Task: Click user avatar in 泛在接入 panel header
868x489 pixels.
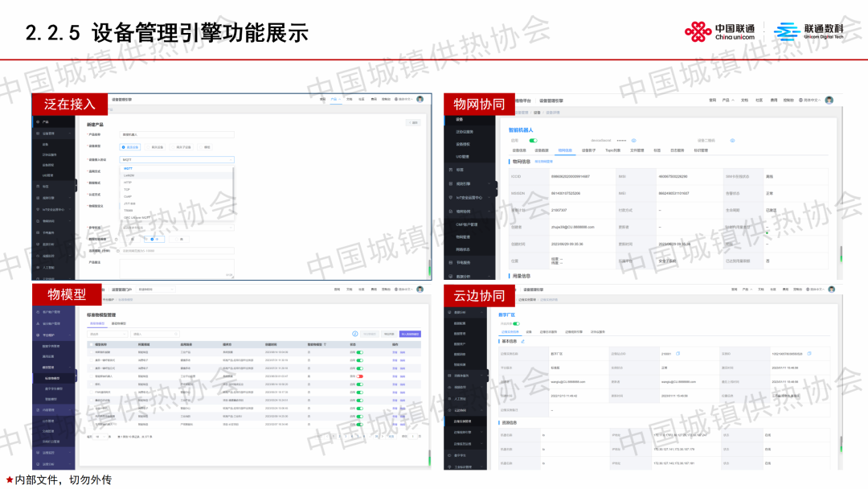Action: tap(420, 99)
